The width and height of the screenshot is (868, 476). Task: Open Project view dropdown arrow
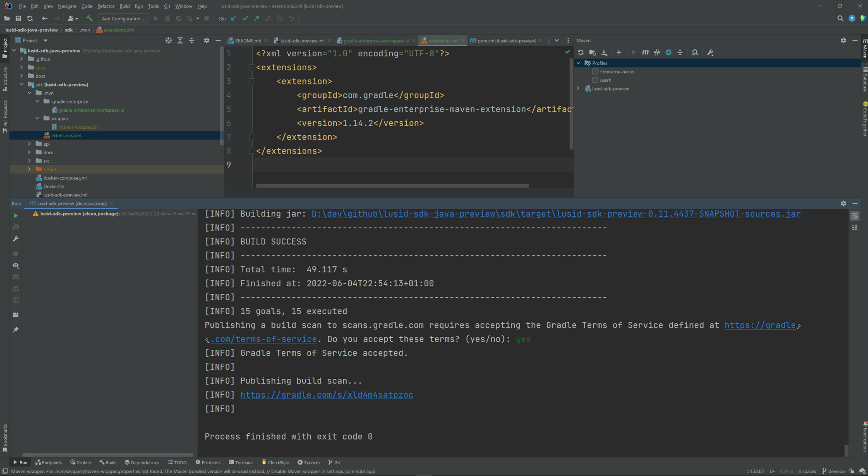[x=46, y=40]
